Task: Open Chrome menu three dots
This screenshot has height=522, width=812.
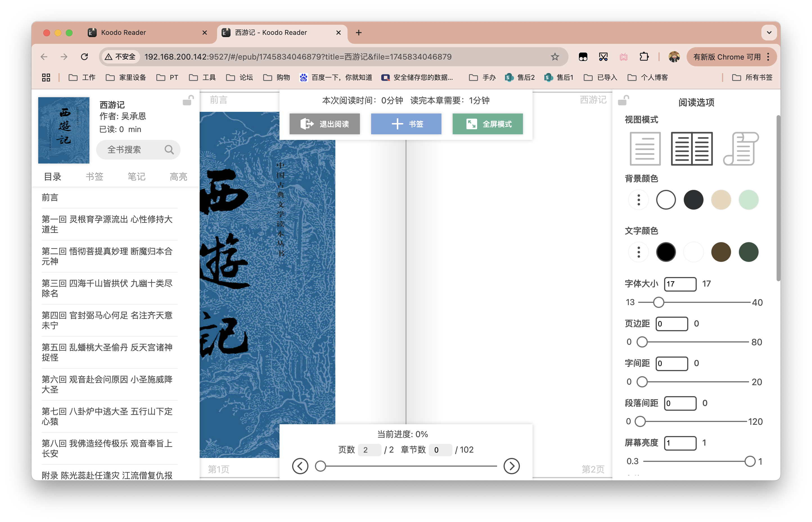Action: (x=768, y=56)
